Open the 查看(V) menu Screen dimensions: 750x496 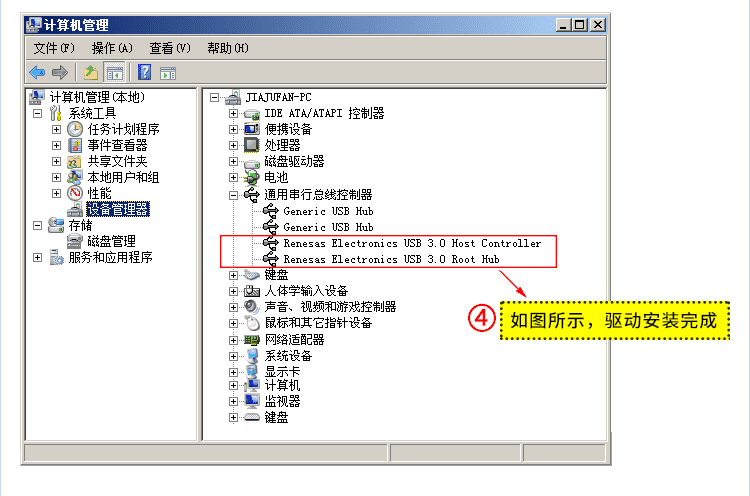coord(170,48)
